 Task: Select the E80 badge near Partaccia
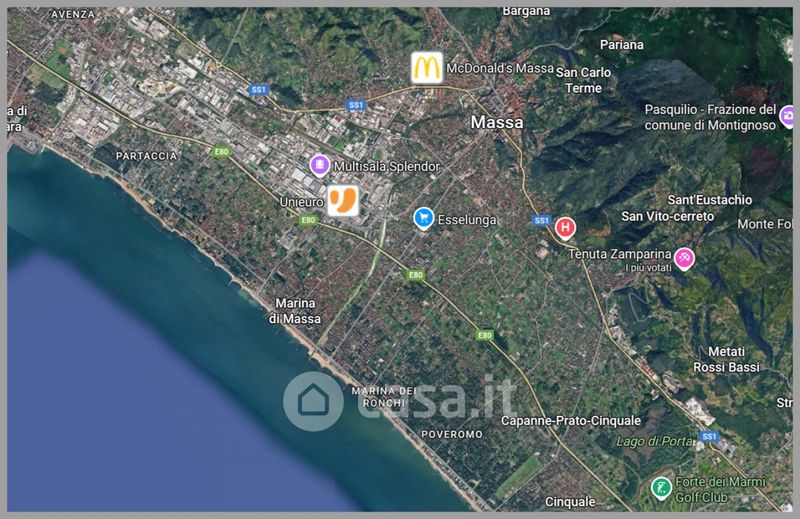point(221,152)
